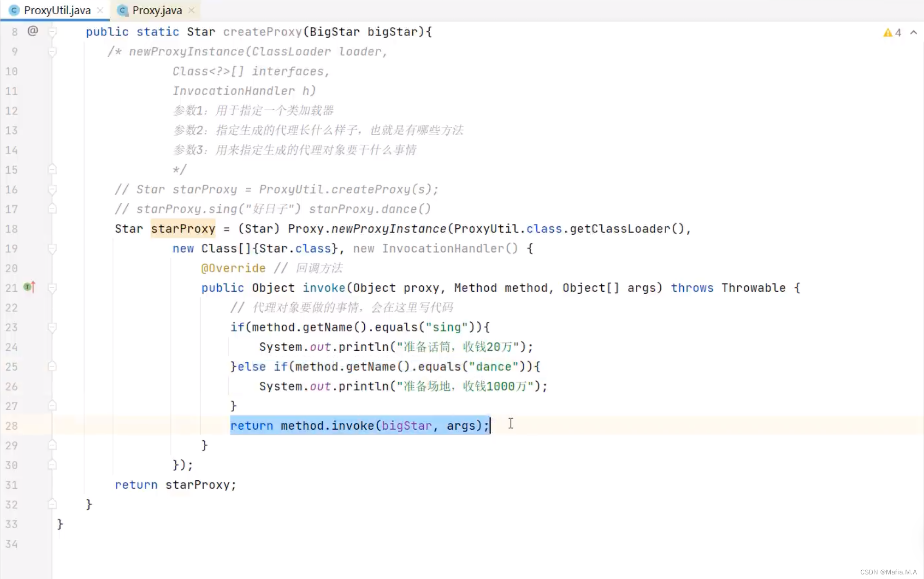Toggle the Proxy.java file tab close button
Viewport: 924px width, 579px height.
pyautogui.click(x=191, y=11)
